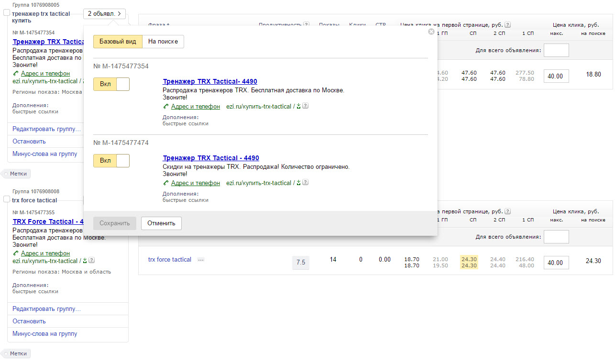Click download arrow icon for ad M-1475477474 in popup
This screenshot has height=364, width=615.
click(298, 183)
